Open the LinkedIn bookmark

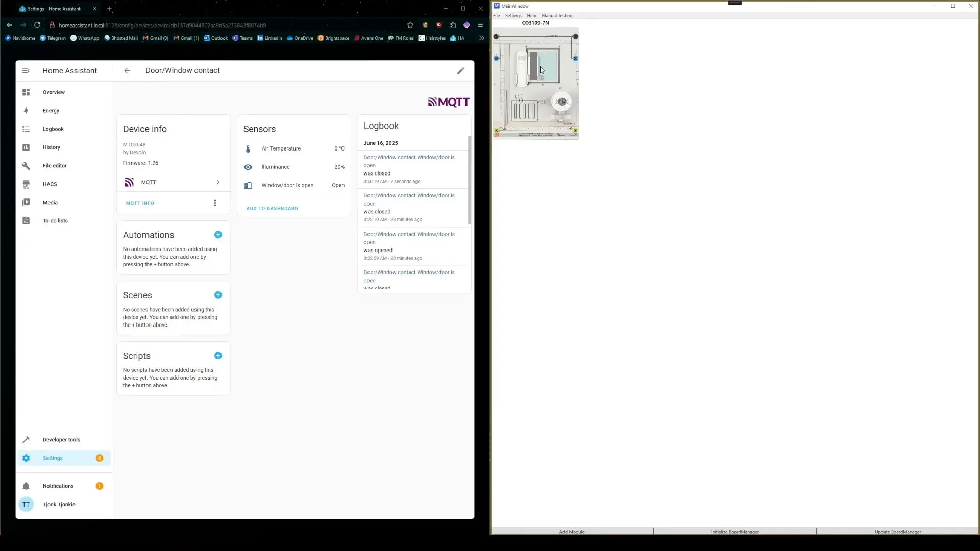click(269, 38)
